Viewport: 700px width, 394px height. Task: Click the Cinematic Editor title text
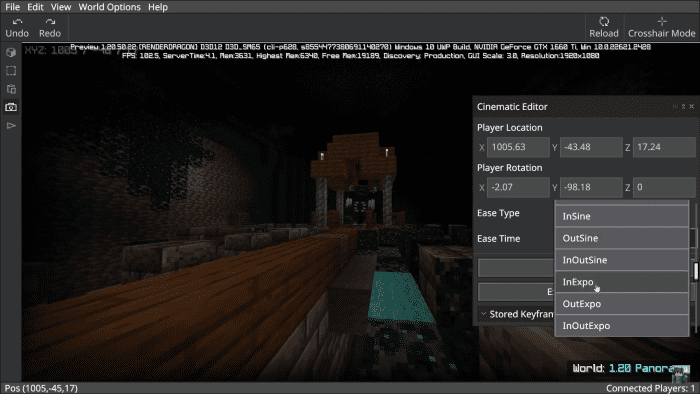click(512, 107)
